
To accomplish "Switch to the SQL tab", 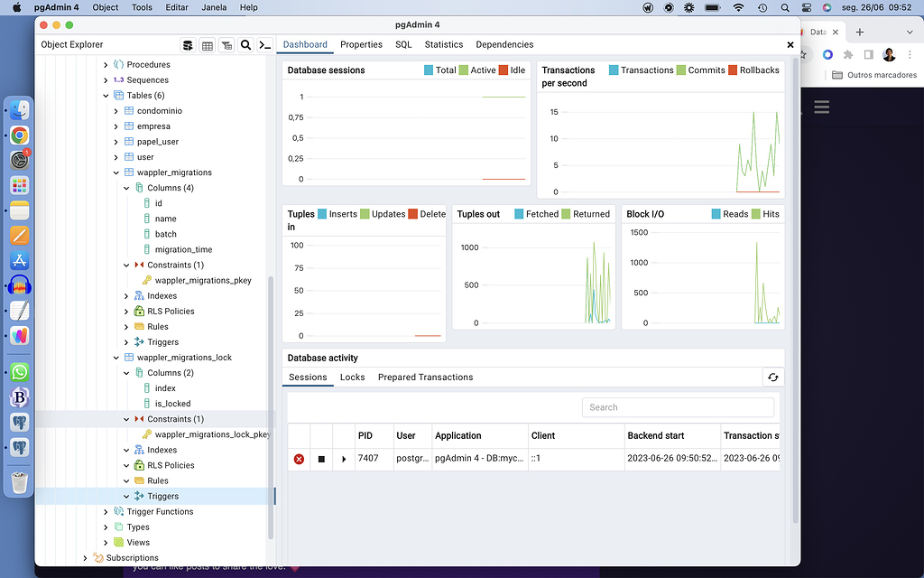I will click(x=403, y=44).
